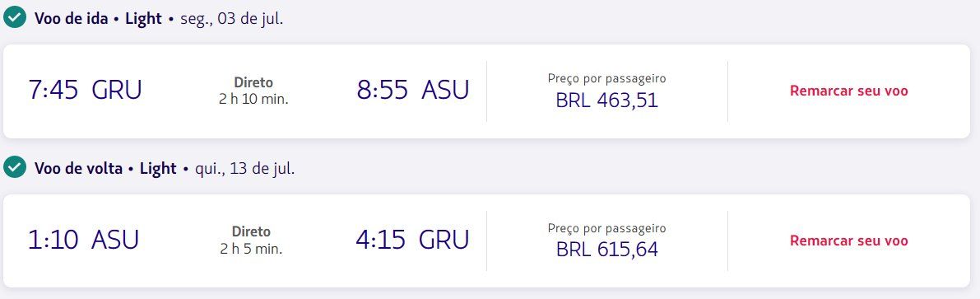Viewport: 980px width, 299px height.
Task: Click return Preço por passageiro label
Action: coord(607,229)
